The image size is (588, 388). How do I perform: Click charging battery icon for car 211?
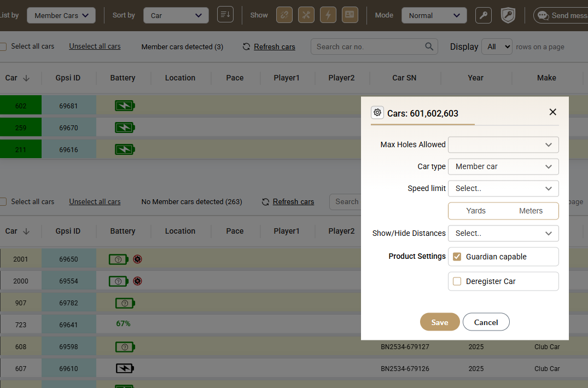125,150
